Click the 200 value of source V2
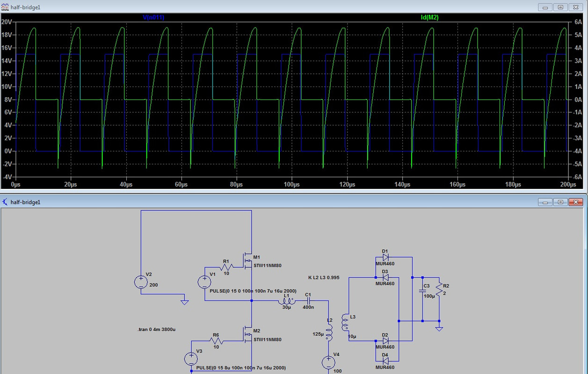 point(153,285)
